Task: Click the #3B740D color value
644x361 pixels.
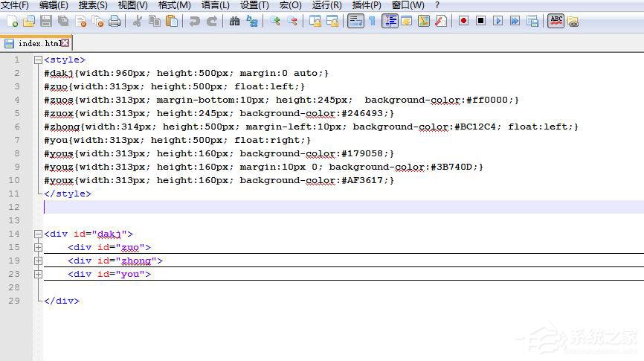Action: 451,167
